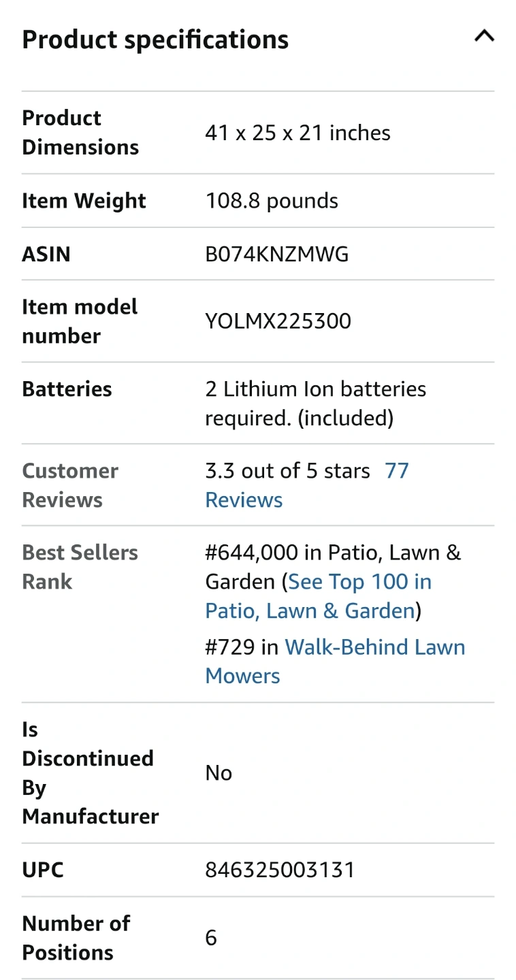Select the item model number YOLMX225300
This screenshot has width=516, height=980.
pos(278,321)
